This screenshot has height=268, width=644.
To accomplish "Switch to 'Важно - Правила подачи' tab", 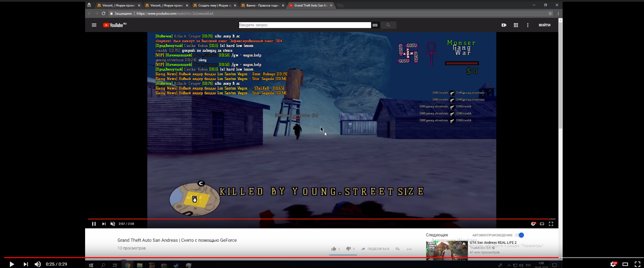I will [x=262, y=5].
